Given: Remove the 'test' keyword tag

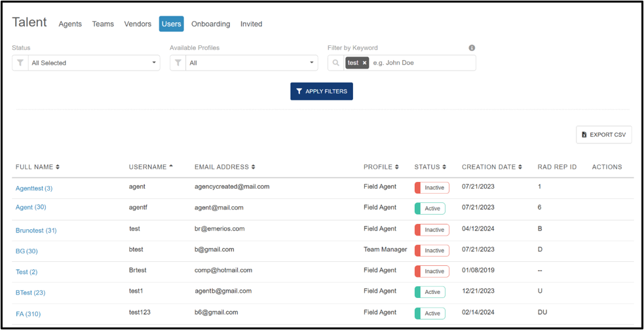Looking at the screenshot, I should [x=364, y=64].
